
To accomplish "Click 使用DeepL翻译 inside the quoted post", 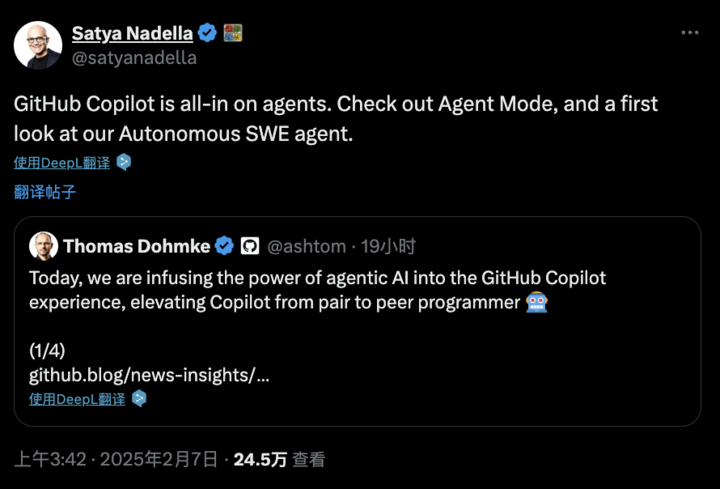I will pos(77,399).
